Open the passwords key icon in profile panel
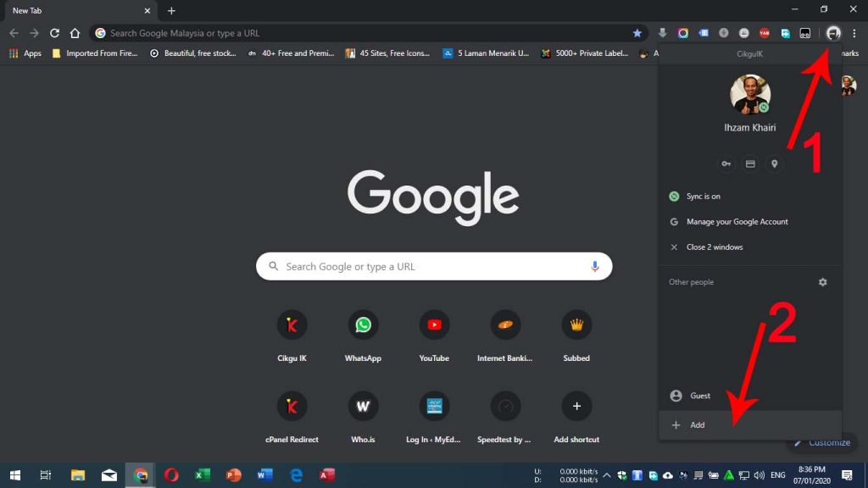 click(x=726, y=164)
